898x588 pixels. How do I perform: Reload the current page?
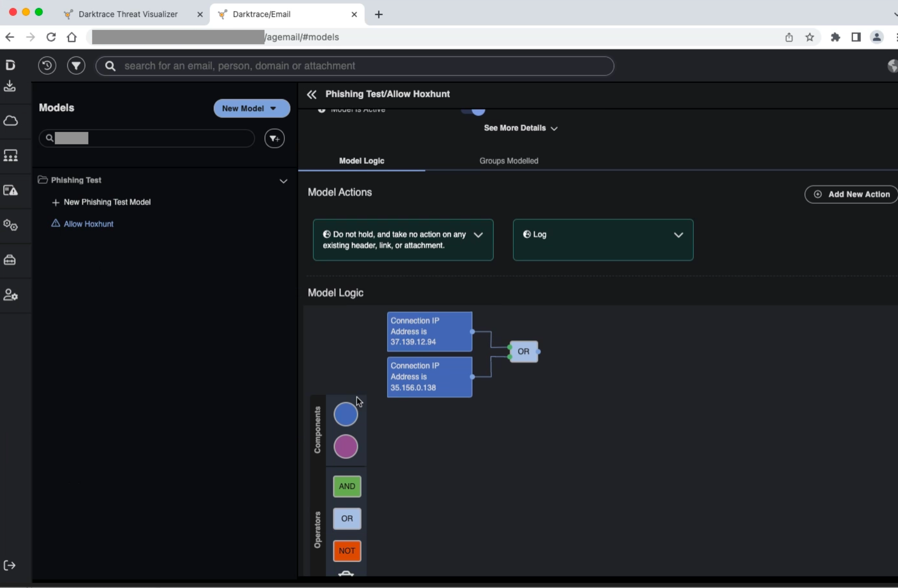point(51,37)
